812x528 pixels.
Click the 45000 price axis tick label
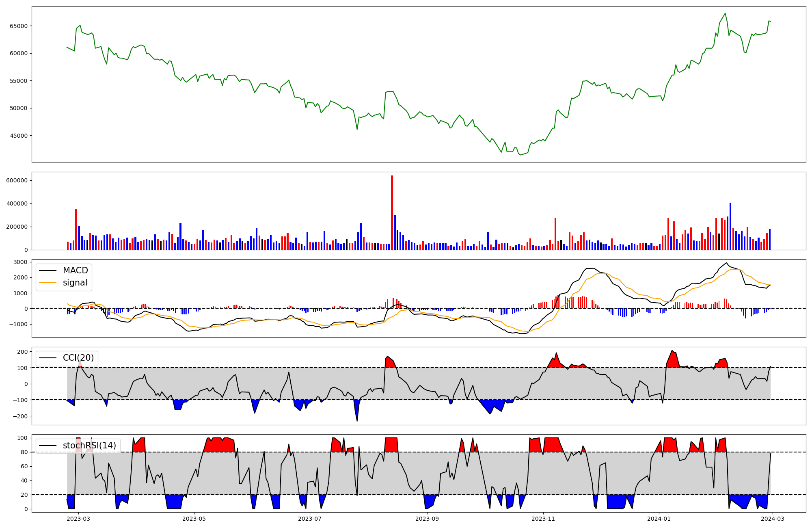(x=18, y=136)
